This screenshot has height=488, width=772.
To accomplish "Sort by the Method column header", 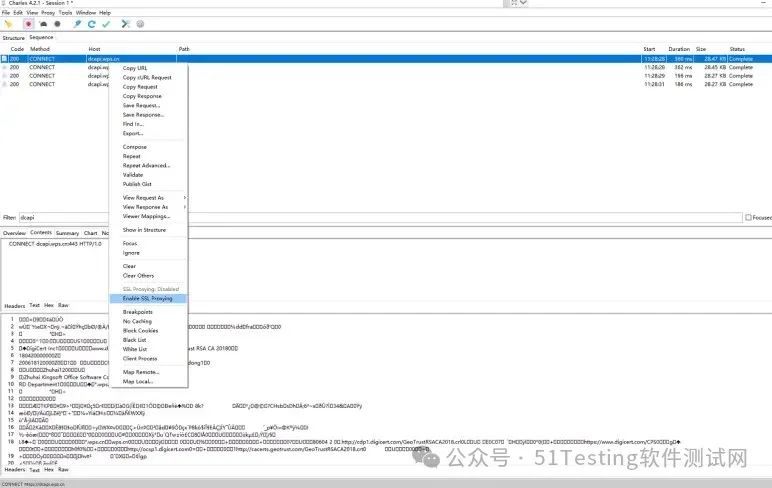I will (40, 49).
